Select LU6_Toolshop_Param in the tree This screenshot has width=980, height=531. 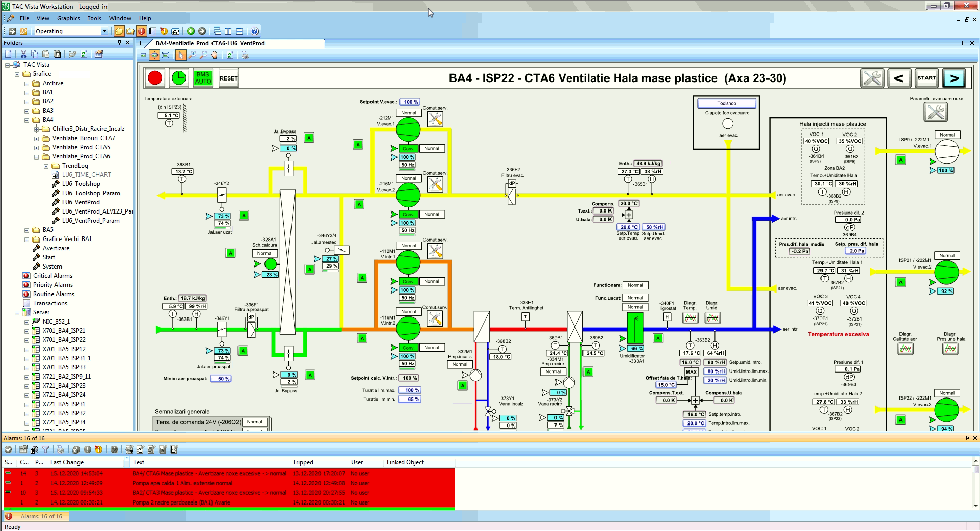tap(91, 193)
